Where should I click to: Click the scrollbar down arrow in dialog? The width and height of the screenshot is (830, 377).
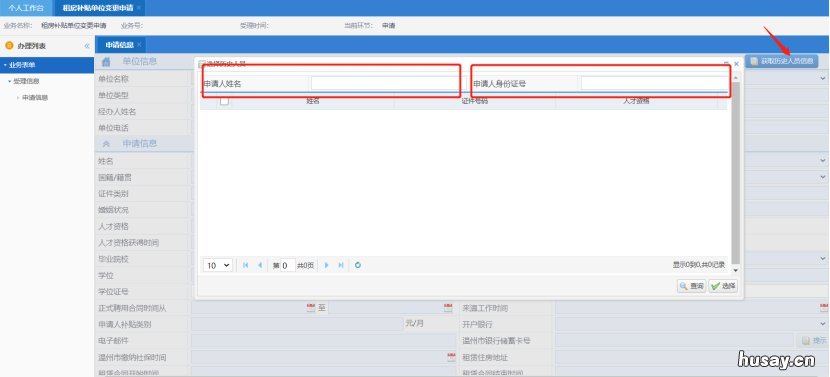point(736,271)
